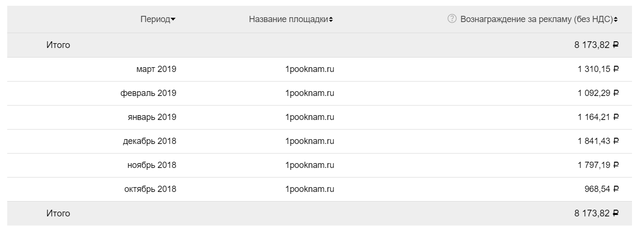Viewport: 644px width, 226px height.
Task: Click the 1 841,43 ₽ amount
Action: click(598, 141)
